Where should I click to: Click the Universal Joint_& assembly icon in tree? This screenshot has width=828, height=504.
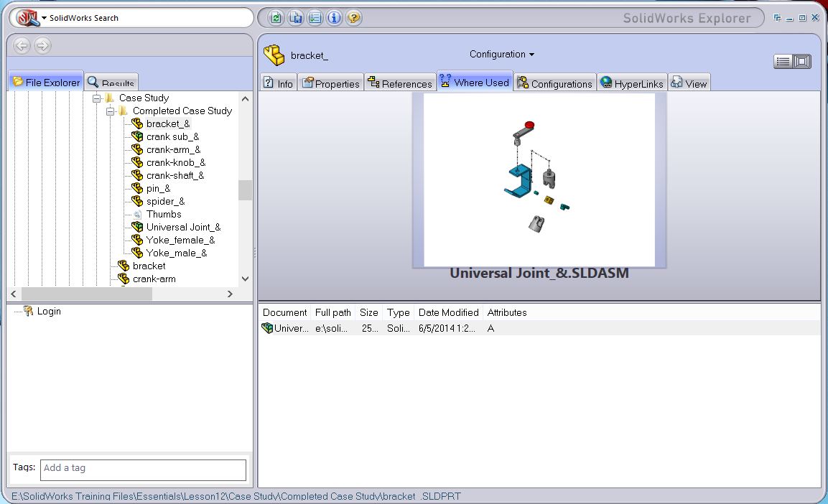click(137, 227)
